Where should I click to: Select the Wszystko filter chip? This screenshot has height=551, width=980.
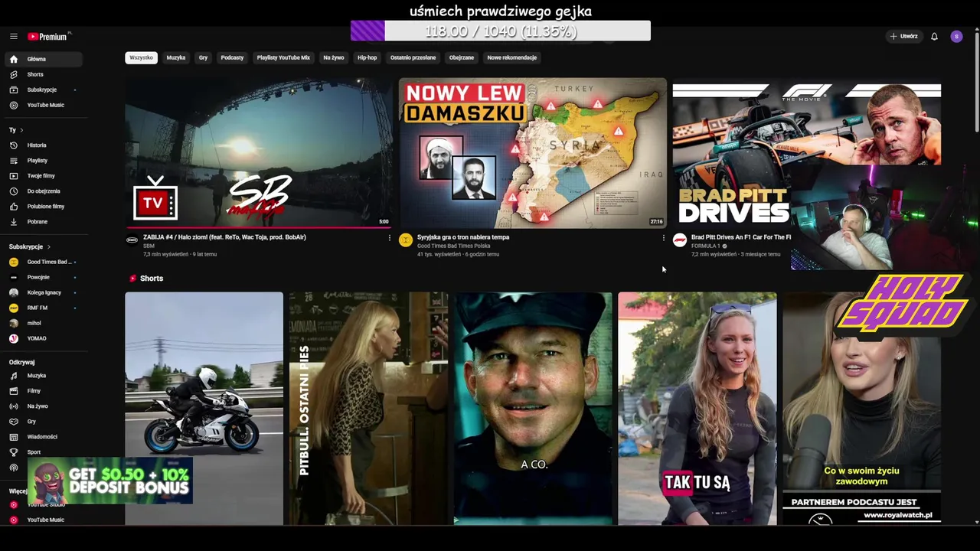(141, 57)
